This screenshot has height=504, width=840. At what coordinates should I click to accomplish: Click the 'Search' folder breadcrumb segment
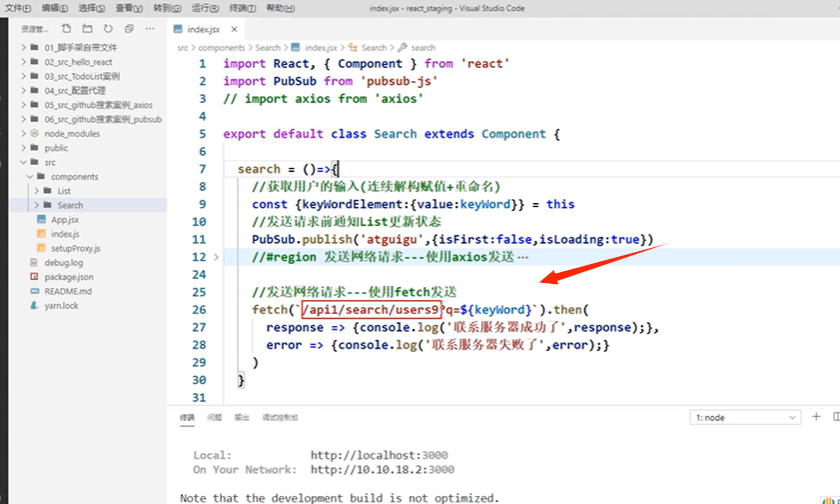[268, 48]
